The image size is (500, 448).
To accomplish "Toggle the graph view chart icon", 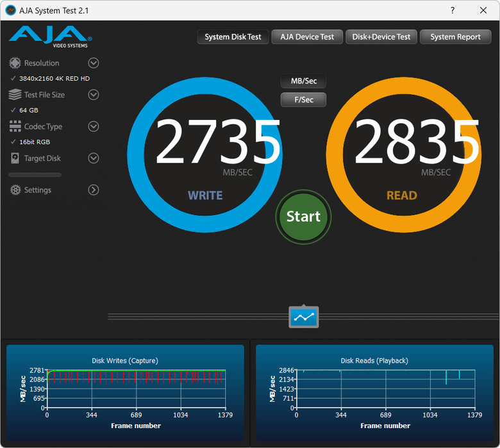I will coord(304,317).
